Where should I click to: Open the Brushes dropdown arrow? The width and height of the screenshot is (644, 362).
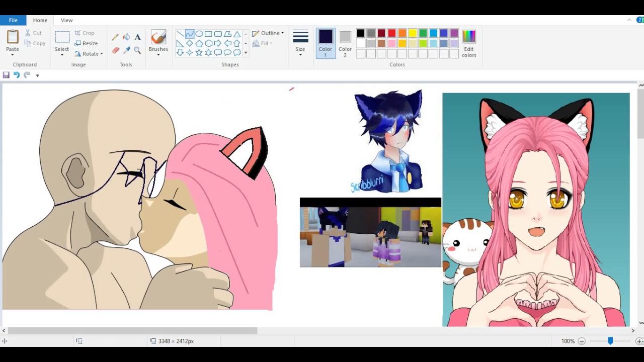click(x=158, y=54)
